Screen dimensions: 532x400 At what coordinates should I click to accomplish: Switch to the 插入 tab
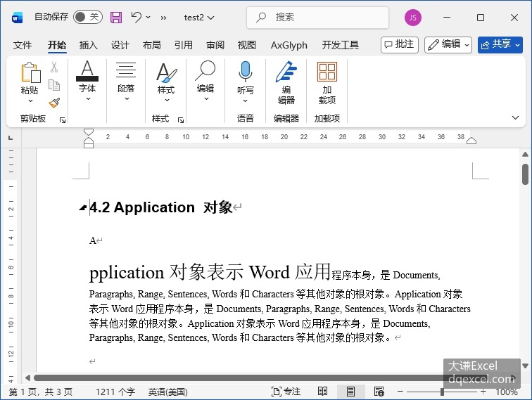click(x=88, y=45)
